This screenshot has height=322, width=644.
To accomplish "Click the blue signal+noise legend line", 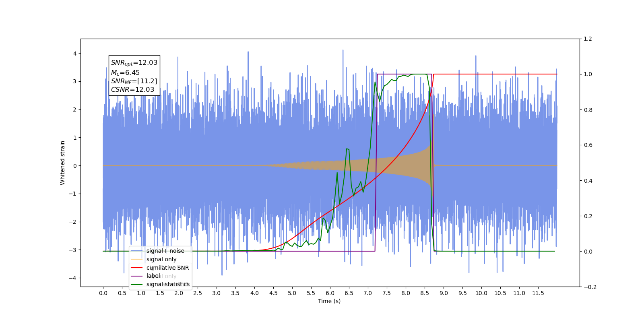I will (137, 251).
